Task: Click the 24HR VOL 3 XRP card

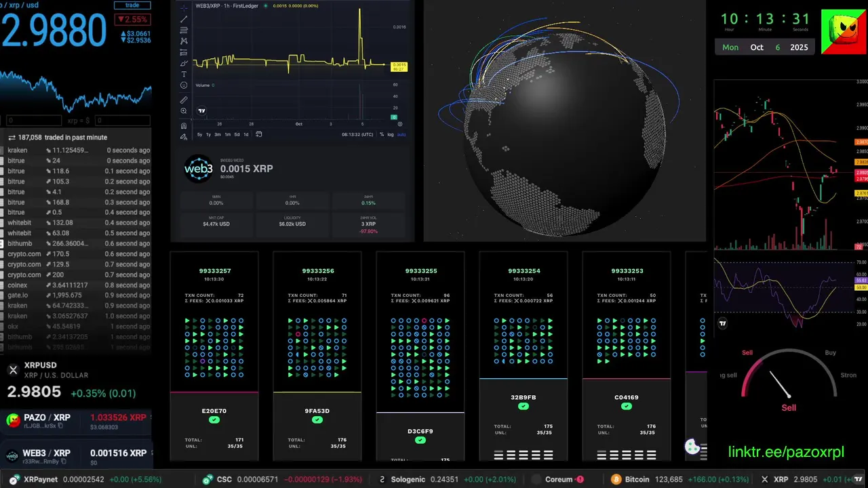Action: point(368,224)
